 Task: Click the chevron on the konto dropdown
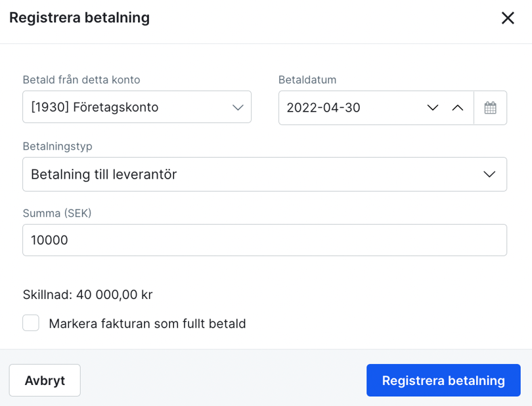tap(238, 107)
